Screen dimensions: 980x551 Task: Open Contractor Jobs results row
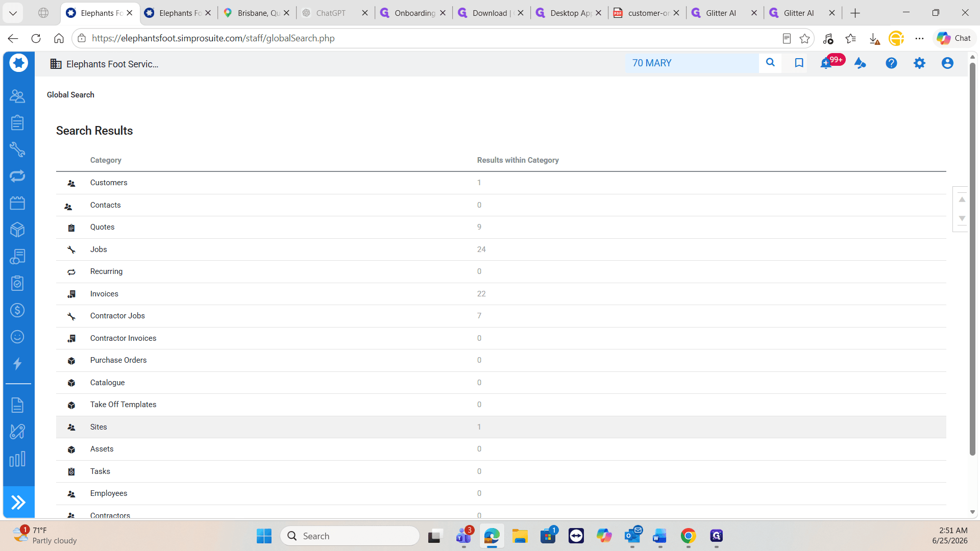pyautogui.click(x=501, y=316)
